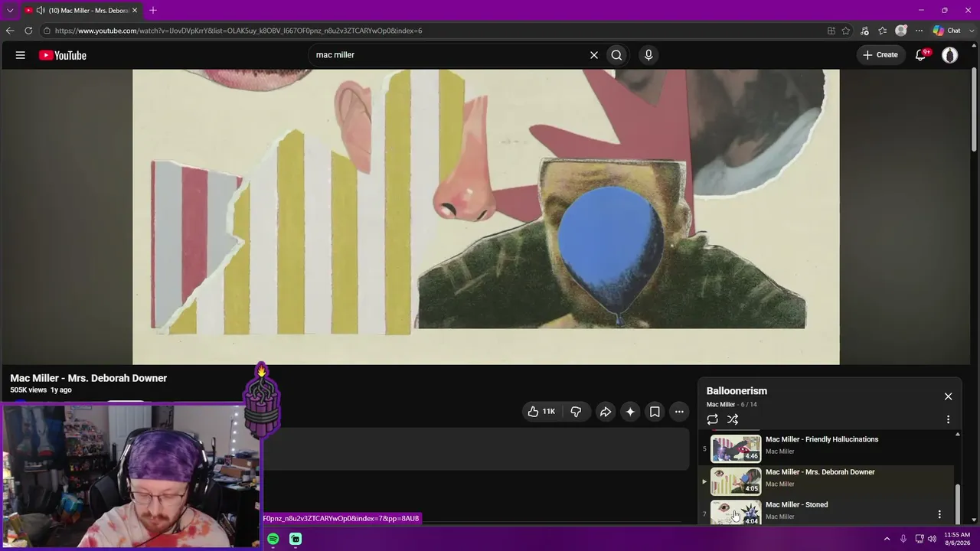
Task: Start voice search with the microphone
Action: [x=648, y=55]
